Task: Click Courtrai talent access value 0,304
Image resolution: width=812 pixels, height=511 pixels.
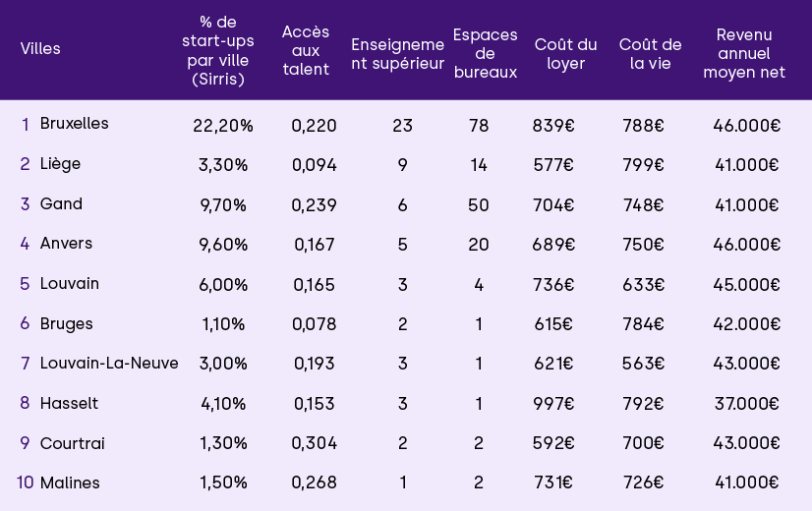Action: coord(314,443)
